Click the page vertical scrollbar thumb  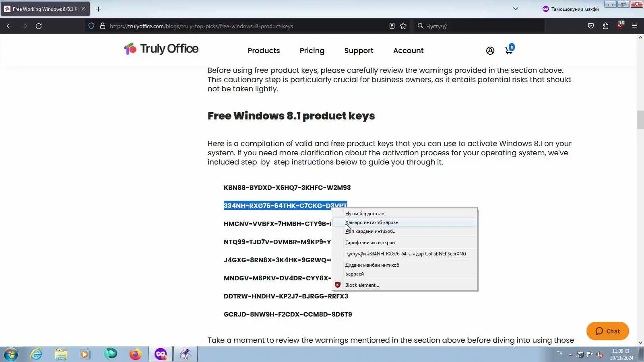(x=640, y=120)
